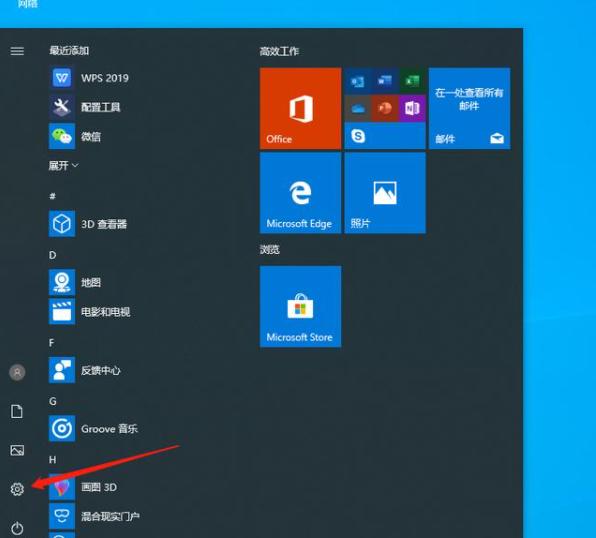Open 3D 查看器 app
This screenshot has height=538, width=596.
point(88,224)
